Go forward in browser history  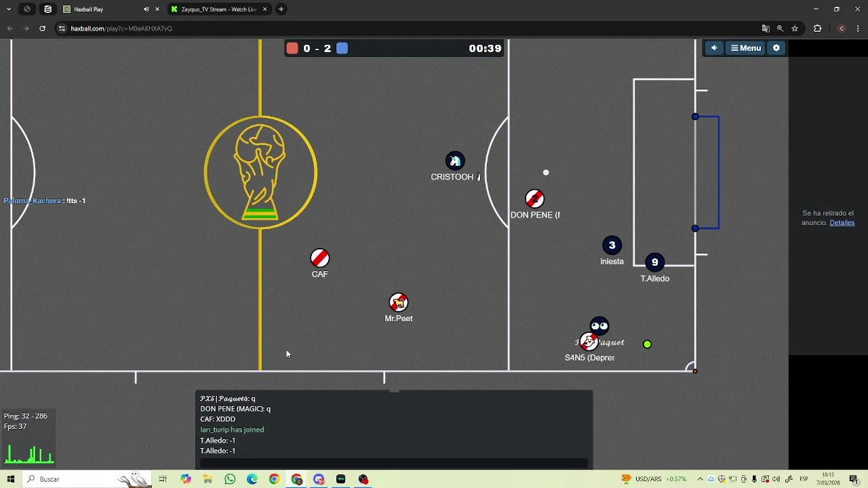pos(26,28)
